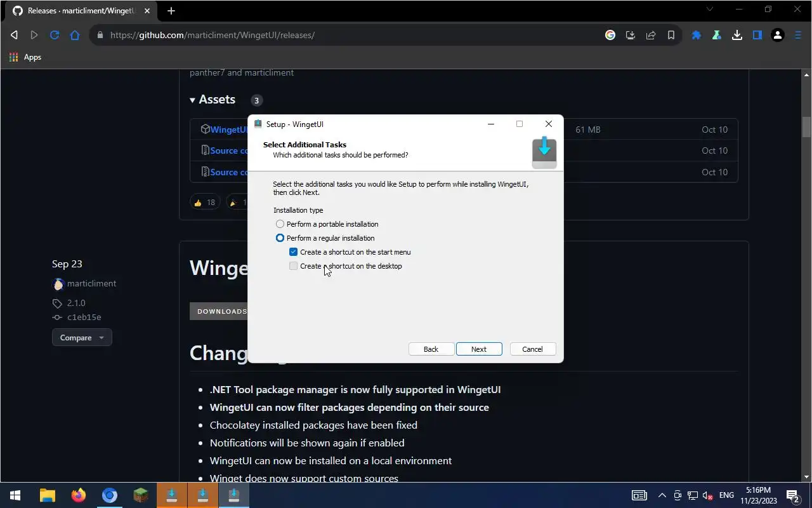The height and width of the screenshot is (508, 812).
Task: Open the 2.1.0 tag link
Action: 76,303
